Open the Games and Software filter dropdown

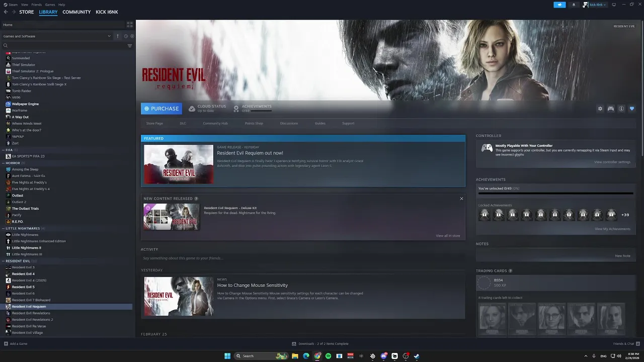[x=57, y=36]
